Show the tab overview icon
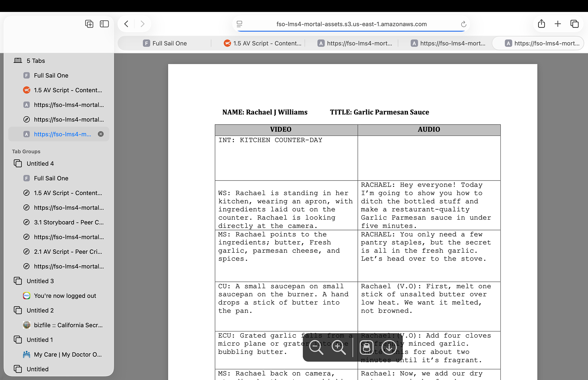The height and width of the screenshot is (380, 588). click(574, 24)
